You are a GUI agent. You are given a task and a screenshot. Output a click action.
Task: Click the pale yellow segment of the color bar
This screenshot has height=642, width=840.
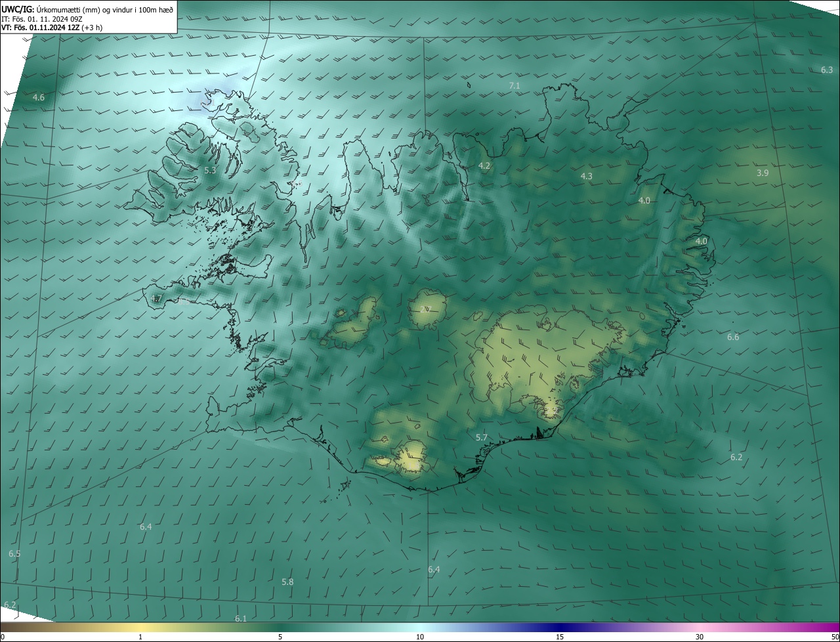(x=140, y=628)
